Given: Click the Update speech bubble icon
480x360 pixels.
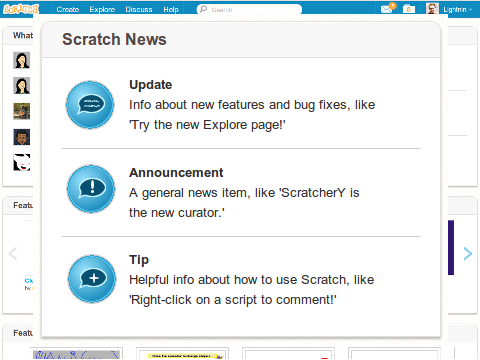Looking at the screenshot, I should coord(90,105).
